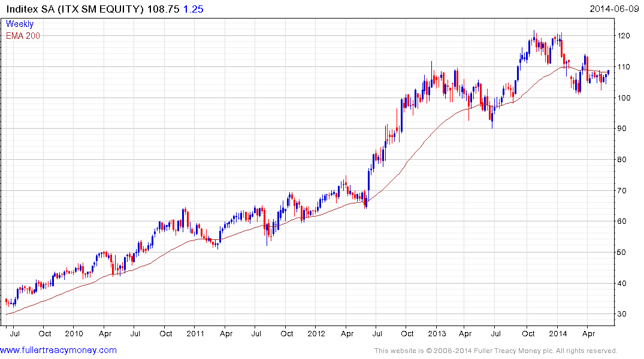Click the 2013 year label on time axis
644x359 pixels.
click(x=437, y=333)
